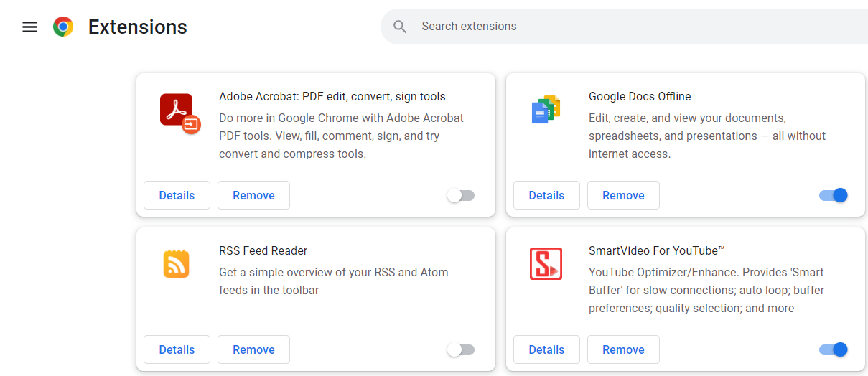Viewport: 868px width, 376px height.
Task: Click the Adobe Acrobat extension icon
Action: pos(179,113)
